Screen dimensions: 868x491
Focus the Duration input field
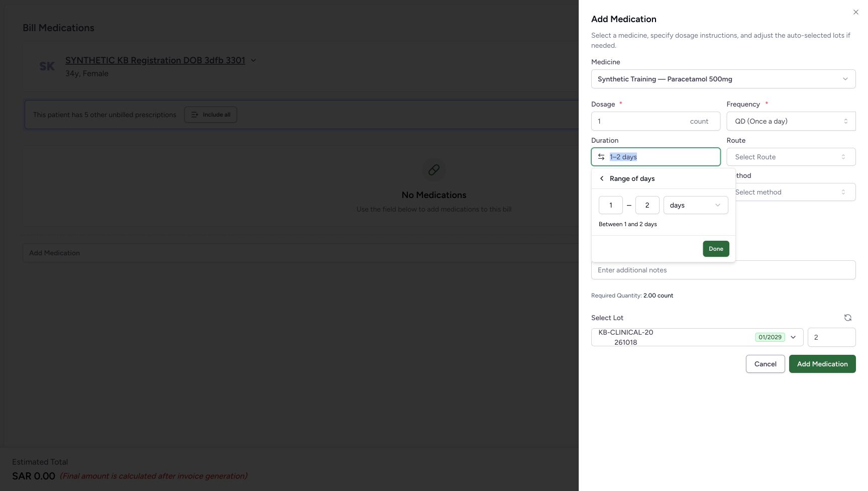656,157
